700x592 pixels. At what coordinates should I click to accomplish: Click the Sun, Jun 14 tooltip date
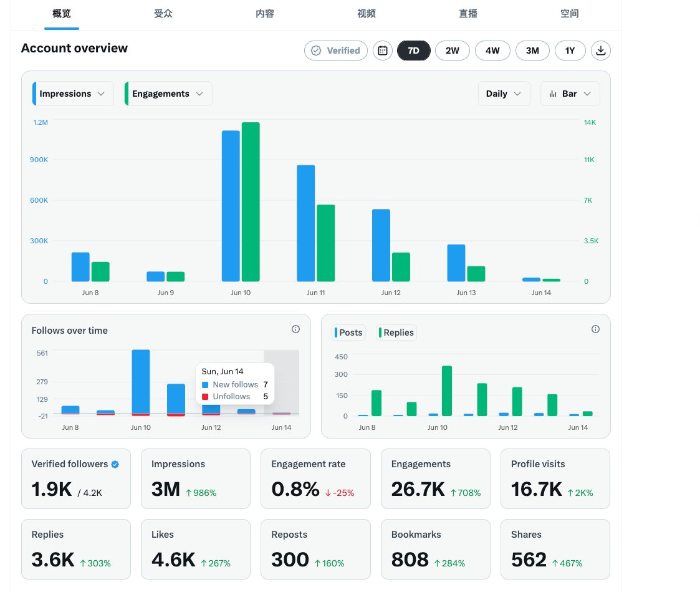(223, 372)
